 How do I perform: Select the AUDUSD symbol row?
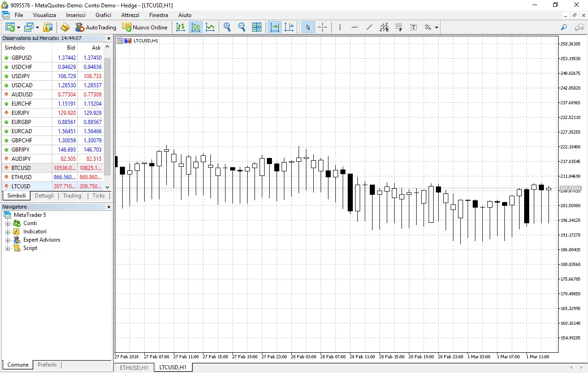point(53,95)
